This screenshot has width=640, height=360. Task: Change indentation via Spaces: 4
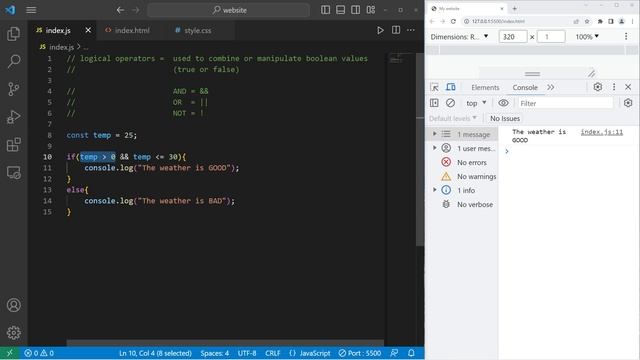pos(214,353)
